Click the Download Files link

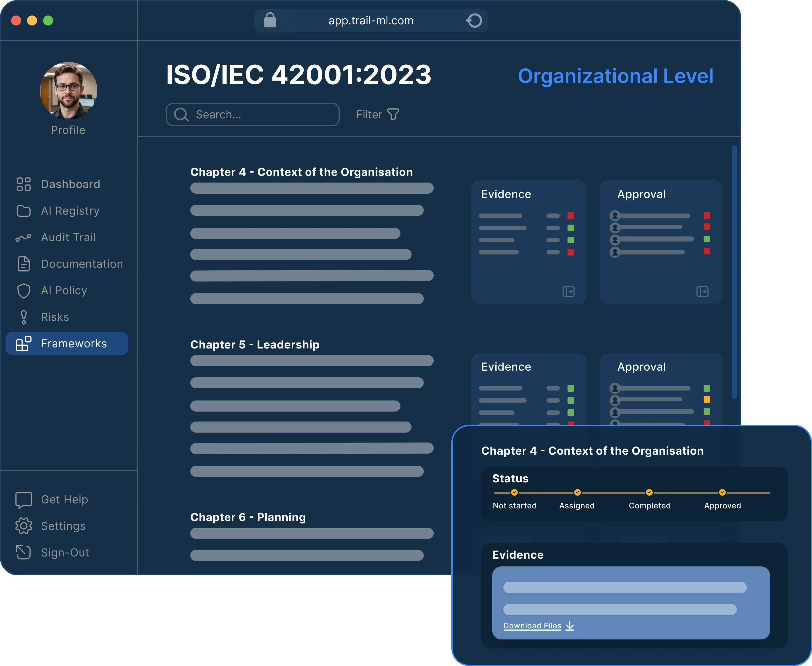[x=532, y=626]
